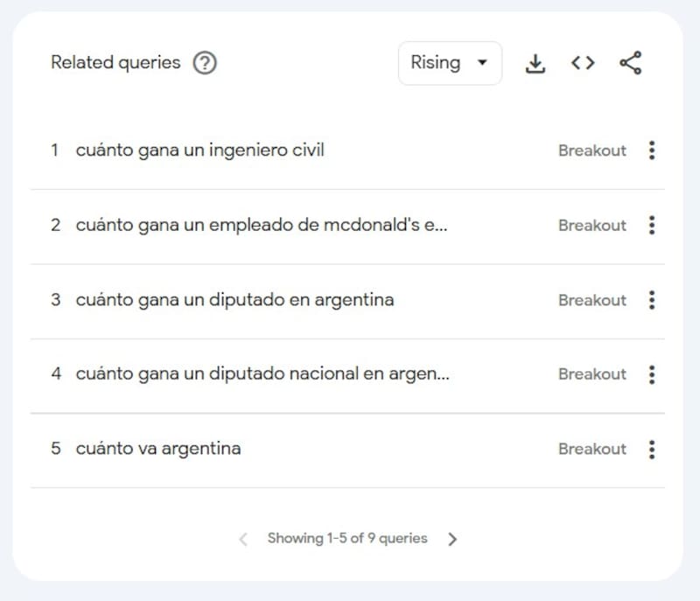This screenshot has height=601, width=700.
Task: Select cuánto gana un diputado en argentina
Action: click(234, 300)
